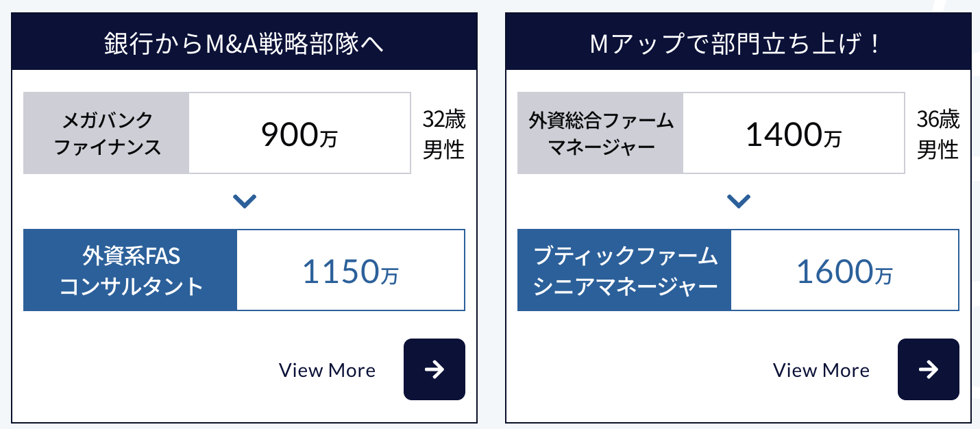Image resolution: width=980 pixels, height=429 pixels.
Task: Select the 銀行からM&A戦略部隊へ header
Action: tap(245, 44)
